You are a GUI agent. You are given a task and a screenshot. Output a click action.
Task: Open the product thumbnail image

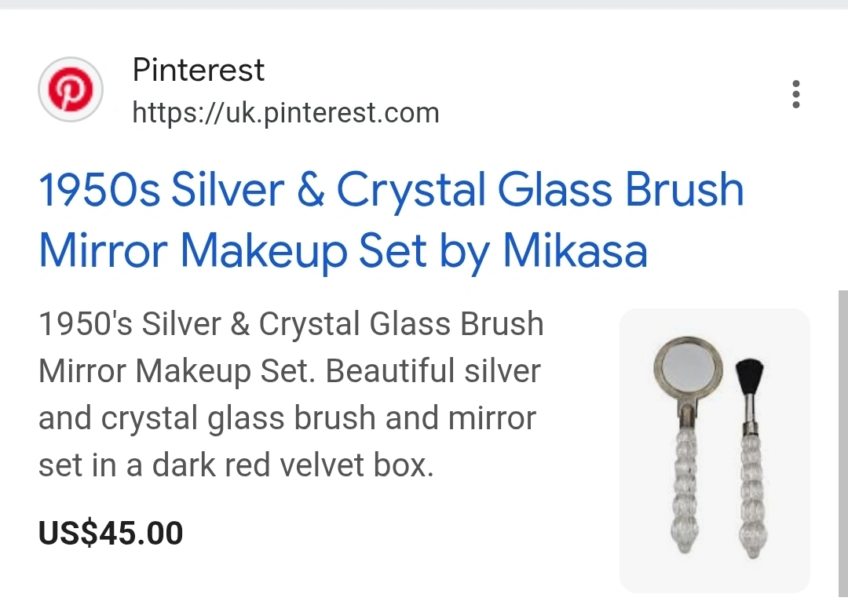[x=715, y=450]
